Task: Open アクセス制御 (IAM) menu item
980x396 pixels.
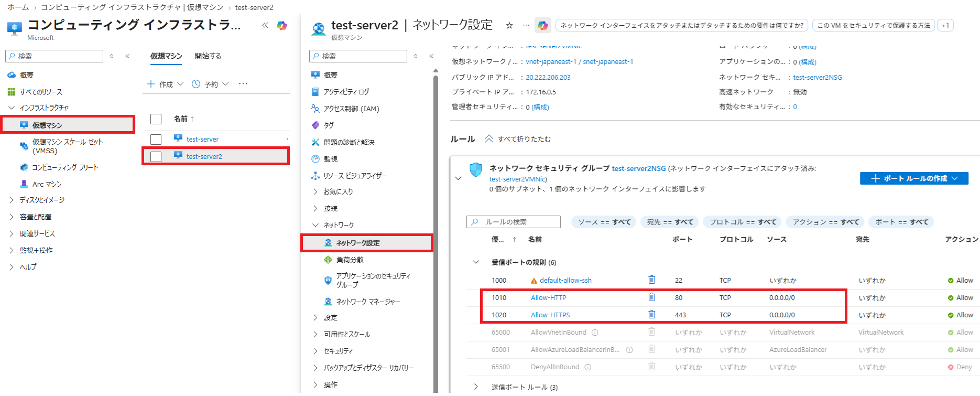Action: click(x=351, y=109)
